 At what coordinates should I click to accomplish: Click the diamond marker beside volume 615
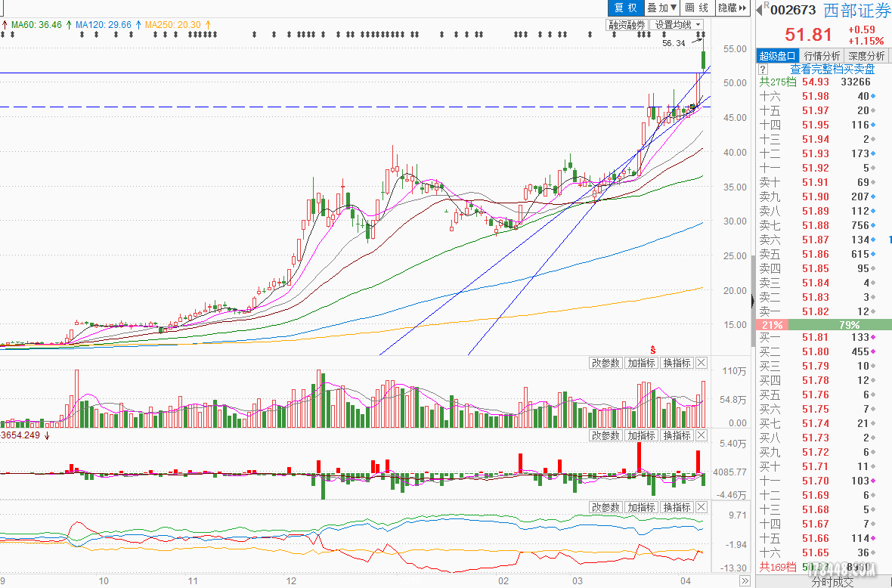point(873,254)
